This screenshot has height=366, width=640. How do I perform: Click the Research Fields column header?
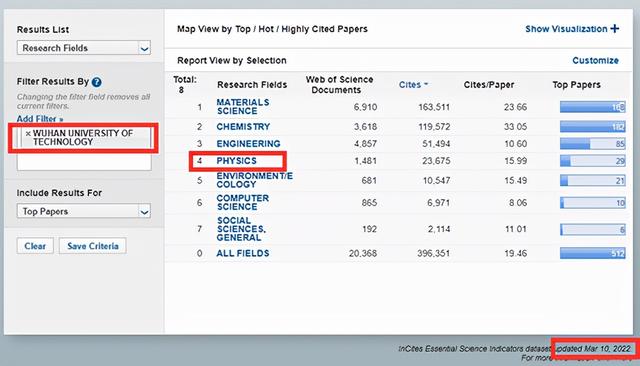[x=252, y=85]
